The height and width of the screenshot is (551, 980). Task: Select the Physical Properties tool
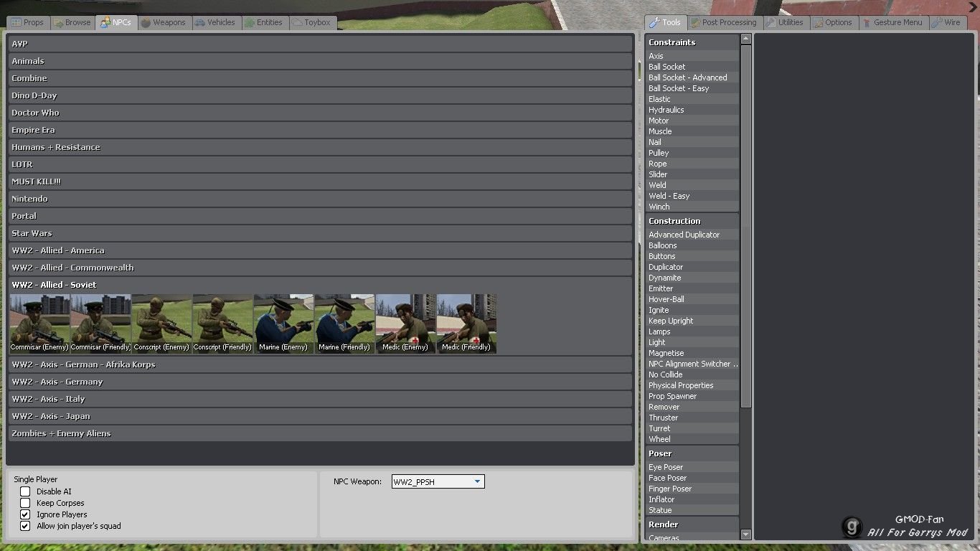(692, 385)
